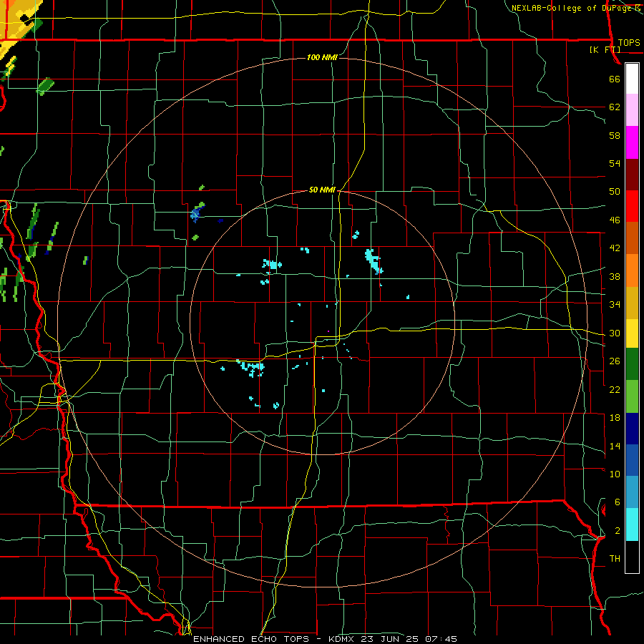Click the '50 NMI' range ring label

point(322,190)
